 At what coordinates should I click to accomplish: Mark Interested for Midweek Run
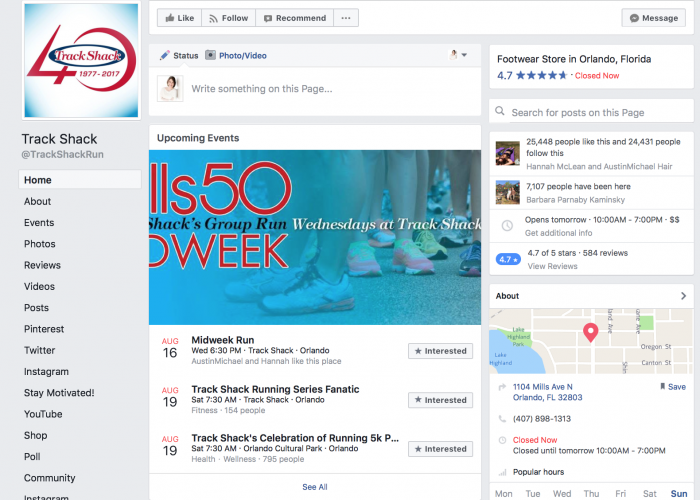(440, 351)
